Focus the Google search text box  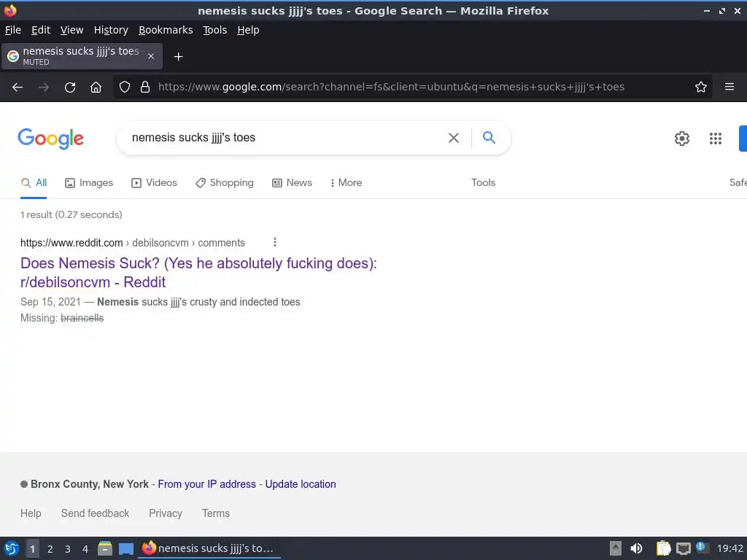(286, 138)
